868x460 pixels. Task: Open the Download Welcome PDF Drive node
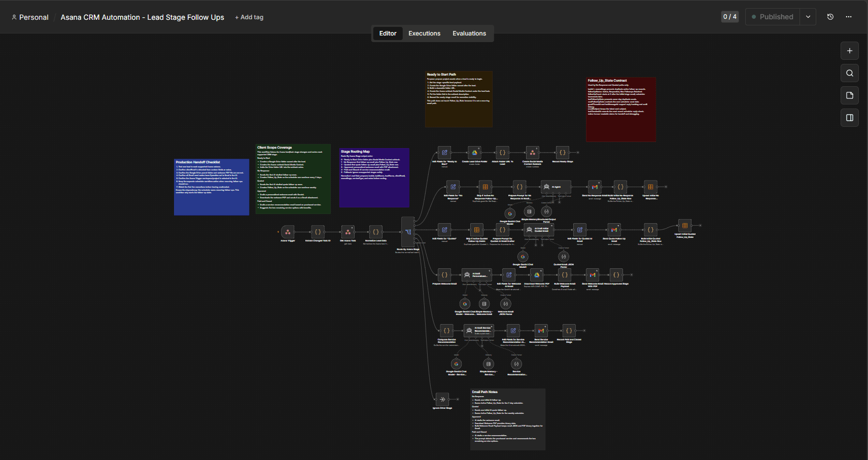coord(537,275)
